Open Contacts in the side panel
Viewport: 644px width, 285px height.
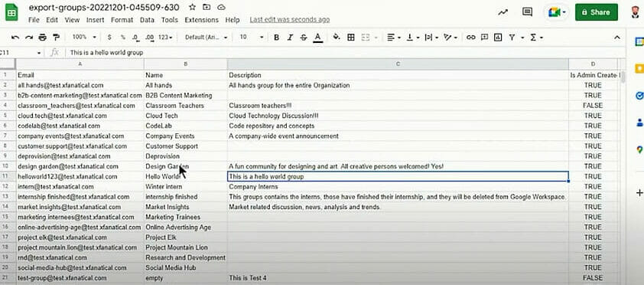tap(639, 123)
